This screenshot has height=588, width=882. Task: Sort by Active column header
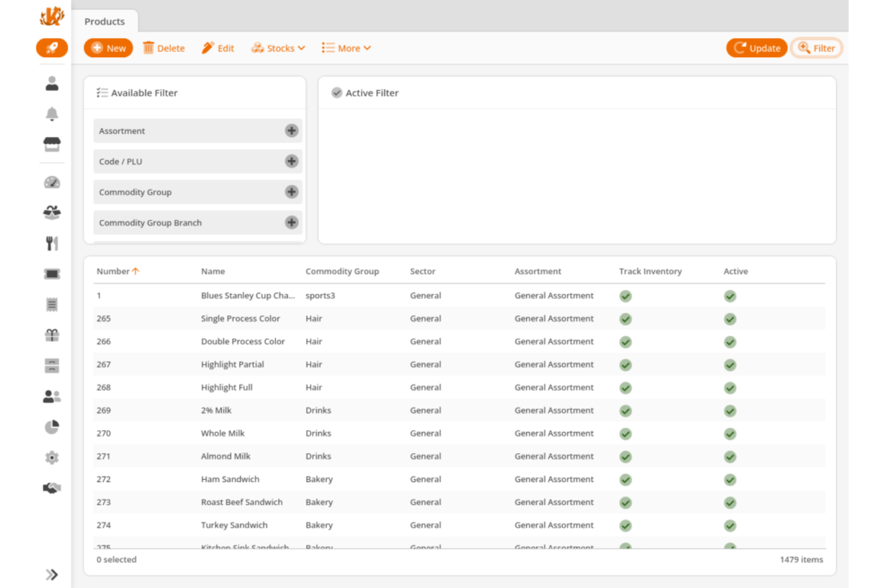(x=735, y=271)
